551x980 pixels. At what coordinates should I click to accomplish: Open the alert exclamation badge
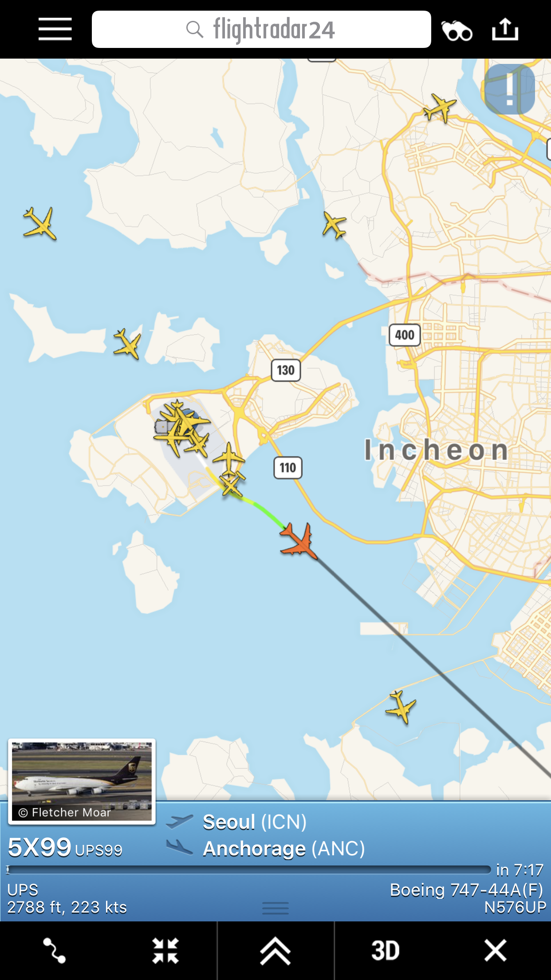510,89
